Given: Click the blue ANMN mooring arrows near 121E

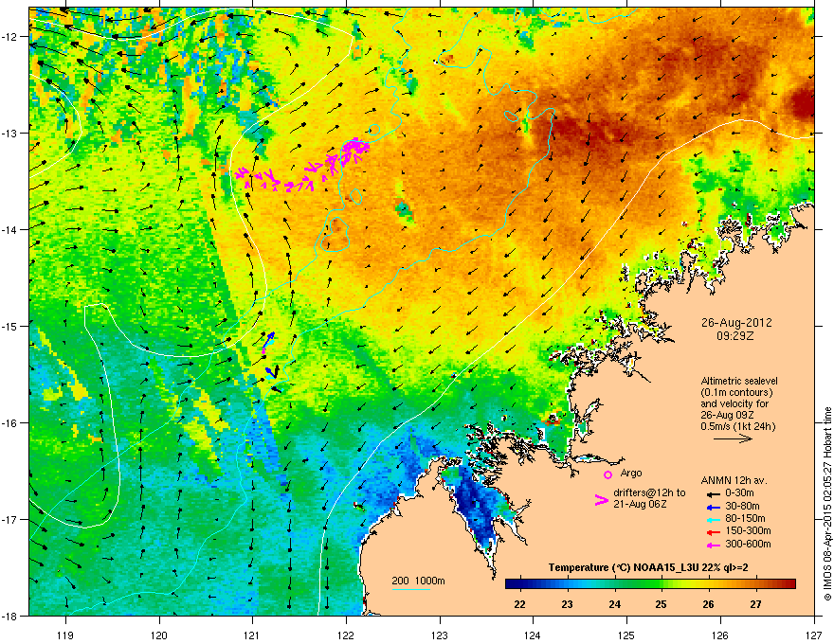Looking at the screenshot, I should (x=271, y=356).
